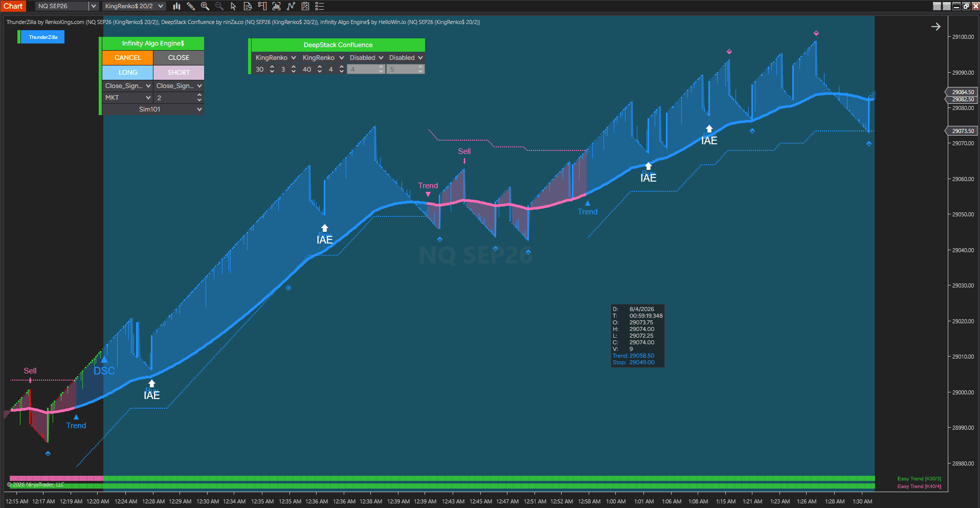Open the first Disabled dropdown in DeepStack

366,58
